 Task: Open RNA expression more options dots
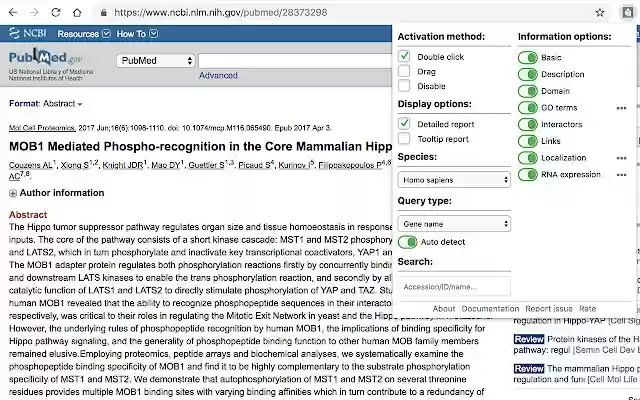tap(621, 175)
